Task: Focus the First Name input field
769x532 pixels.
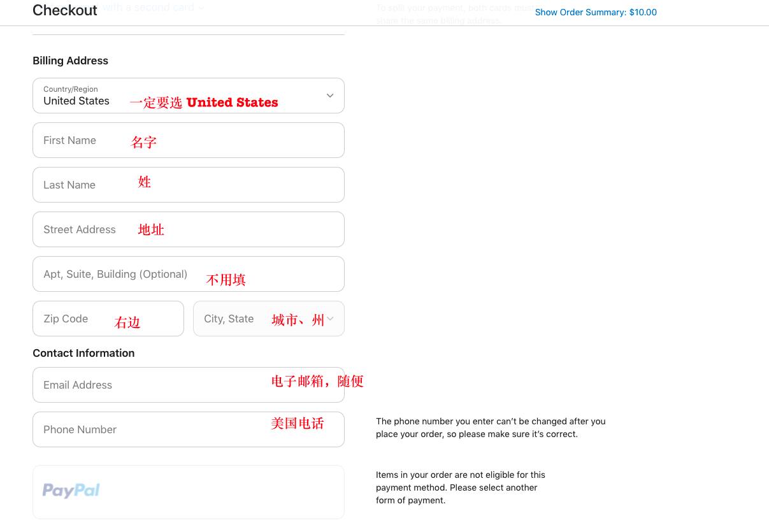Action: (x=188, y=140)
